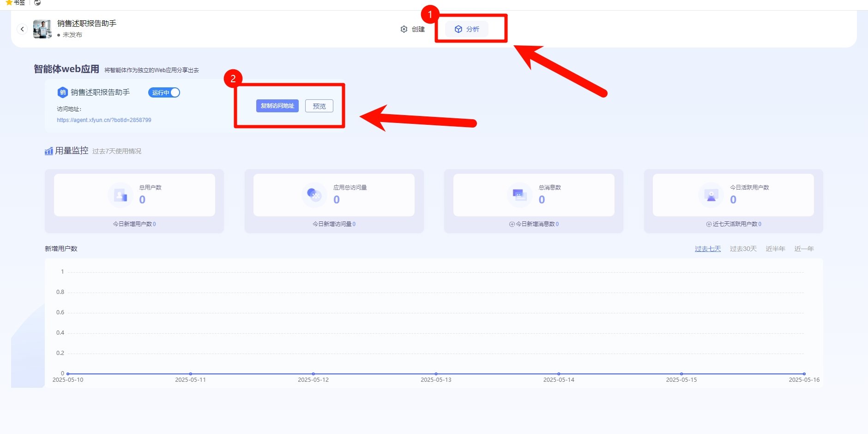Viewport: 868px width, 434px height.
Task: Select the 近半年 time range
Action: pos(775,249)
